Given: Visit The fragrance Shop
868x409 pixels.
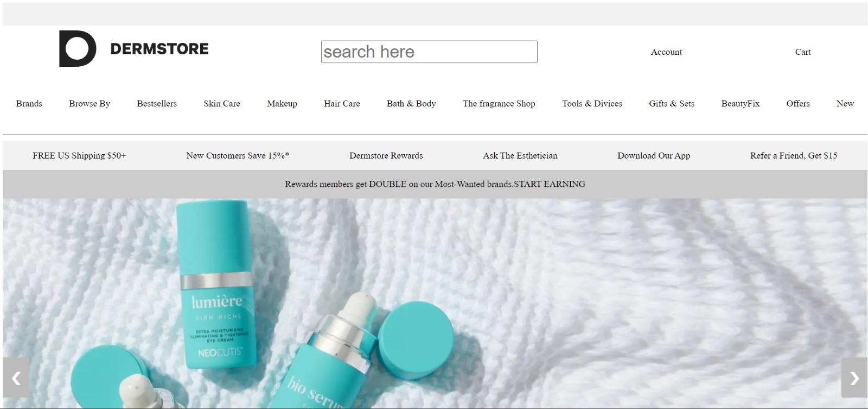Looking at the screenshot, I should click(499, 104).
